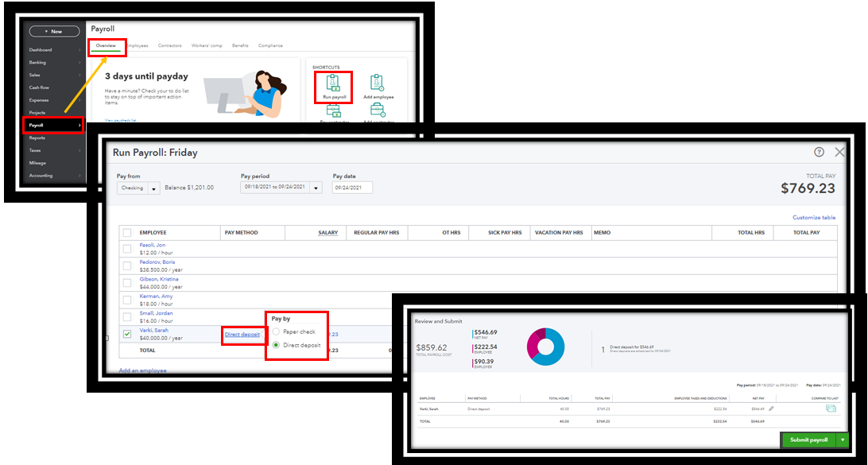Switch to the Benefits tab
Viewport: 868px width, 465px height.
click(x=240, y=46)
